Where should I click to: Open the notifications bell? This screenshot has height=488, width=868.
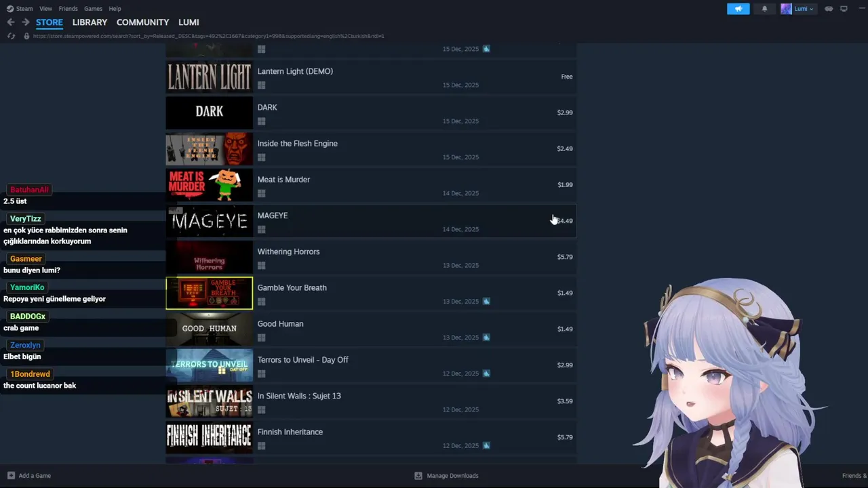(765, 9)
